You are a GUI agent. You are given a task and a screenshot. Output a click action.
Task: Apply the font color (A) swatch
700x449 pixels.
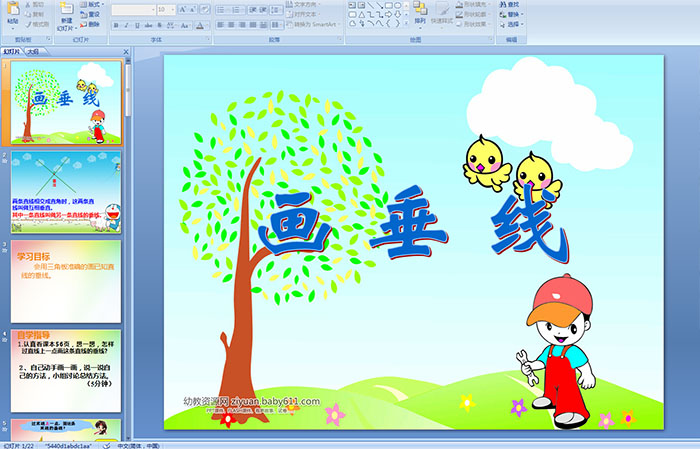pos(200,26)
